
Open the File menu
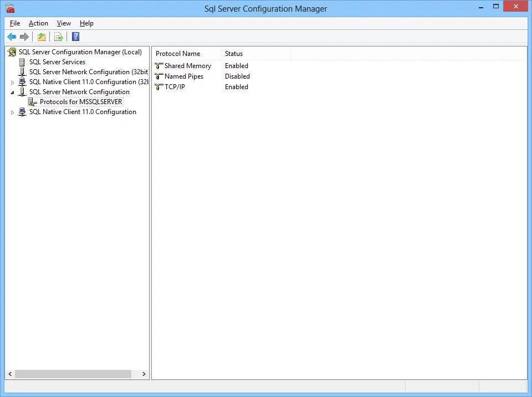point(15,23)
